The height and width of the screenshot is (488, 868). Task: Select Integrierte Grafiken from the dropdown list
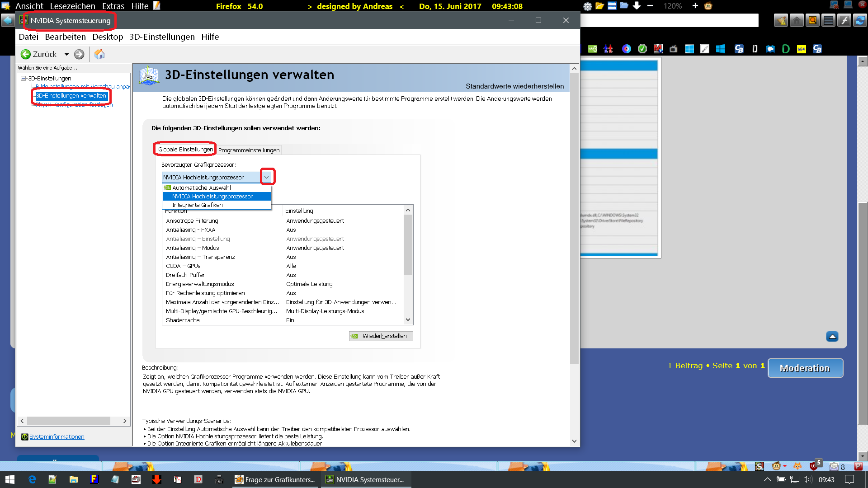click(197, 205)
